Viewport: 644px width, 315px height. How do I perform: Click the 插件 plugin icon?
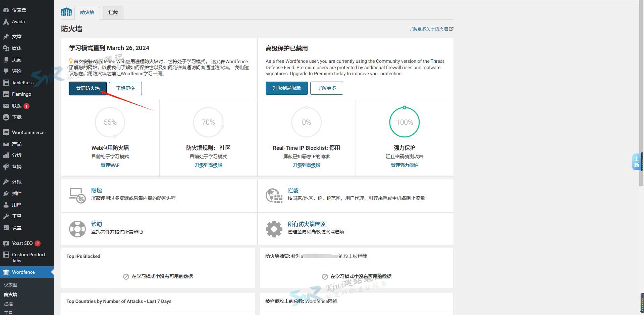pyautogui.click(x=6, y=193)
